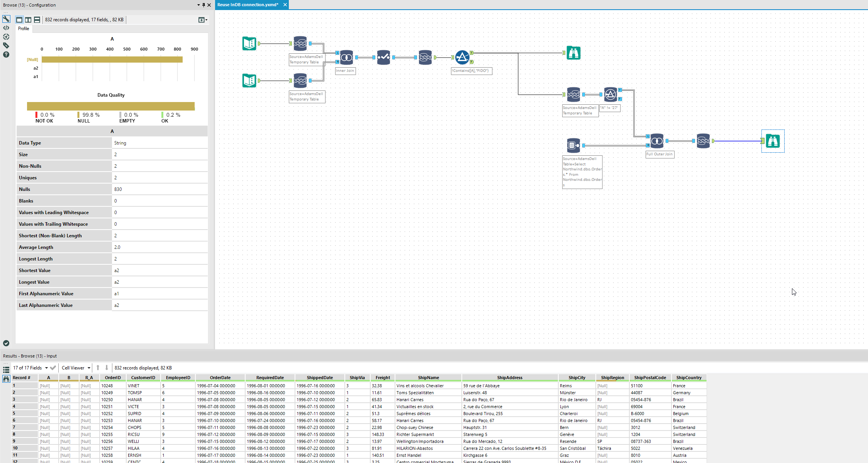Switch to Reuse InDB connection.yxmd tab
Viewport: 868px width, 463px height.
[x=248, y=5]
